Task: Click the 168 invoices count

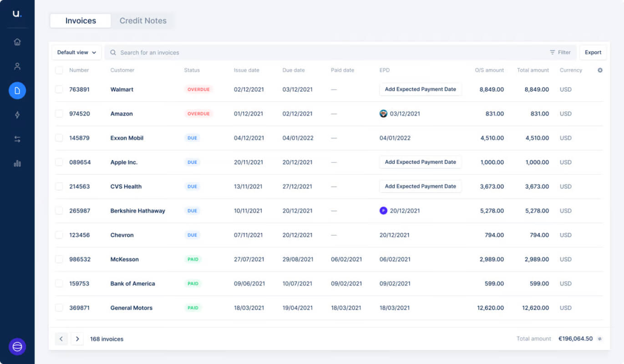Action: click(107, 339)
